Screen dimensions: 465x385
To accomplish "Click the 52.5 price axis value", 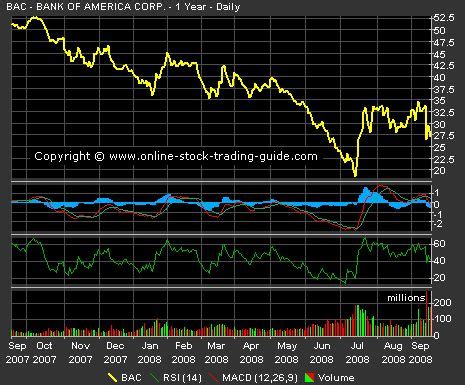I will 444,18.
